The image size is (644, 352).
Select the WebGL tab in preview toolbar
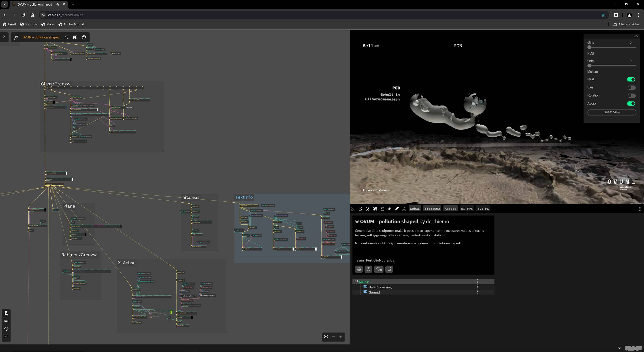[x=414, y=208]
